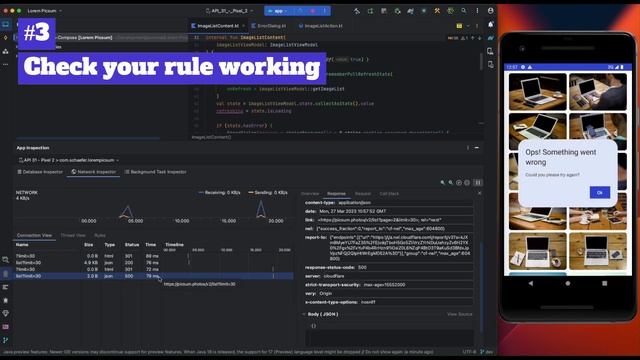This screenshot has height=360, width=640.
Task: Select the Network Inspector tab
Action: tap(93, 172)
